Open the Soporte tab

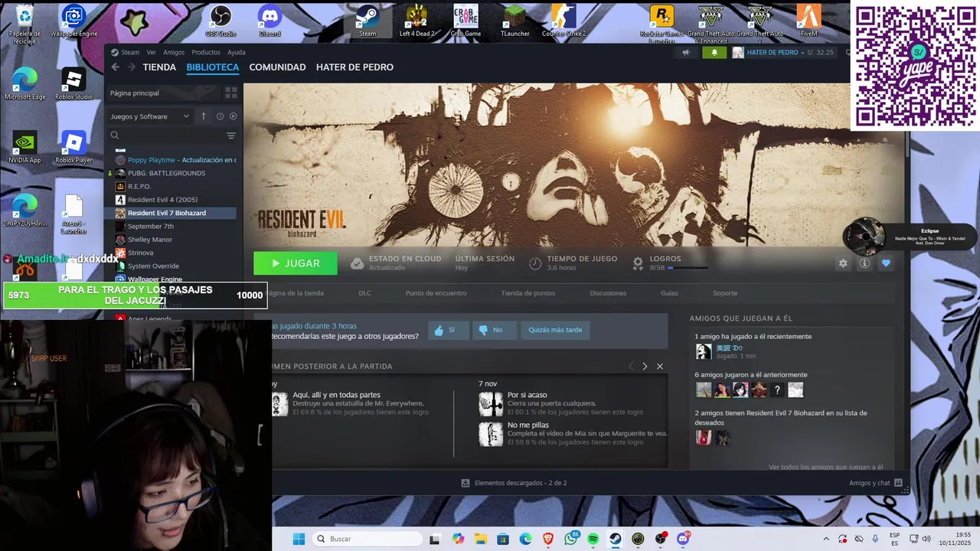[x=725, y=293]
